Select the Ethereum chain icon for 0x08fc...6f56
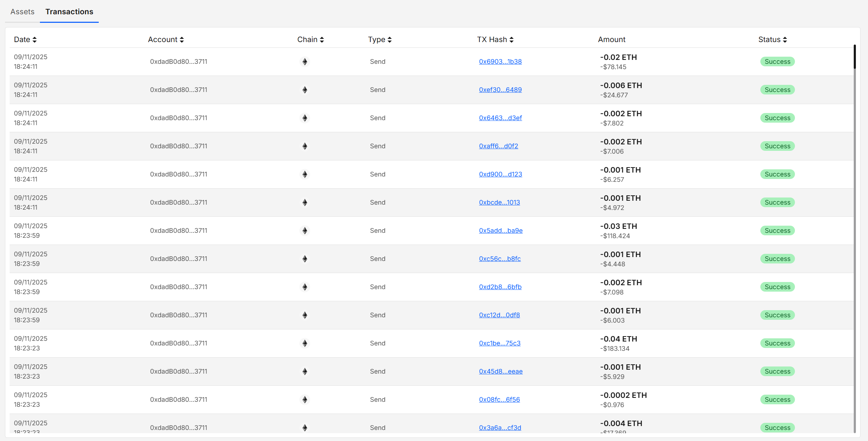Viewport: 868px width, 441px height. 304,399
